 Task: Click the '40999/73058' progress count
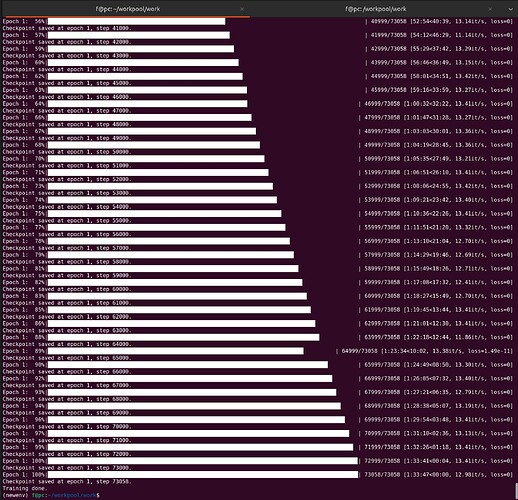389,21
